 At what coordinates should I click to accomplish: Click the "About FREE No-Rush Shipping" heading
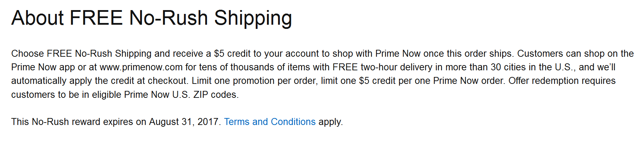click(x=152, y=18)
